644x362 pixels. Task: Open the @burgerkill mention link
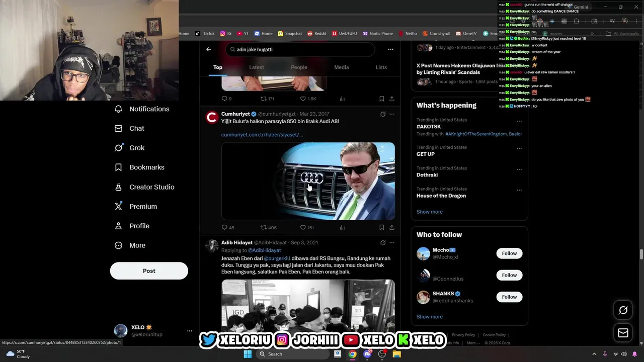pos(277,258)
